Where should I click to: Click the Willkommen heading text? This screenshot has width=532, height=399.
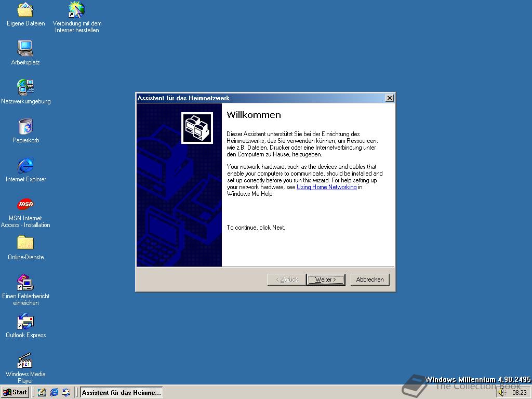coord(254,115)
